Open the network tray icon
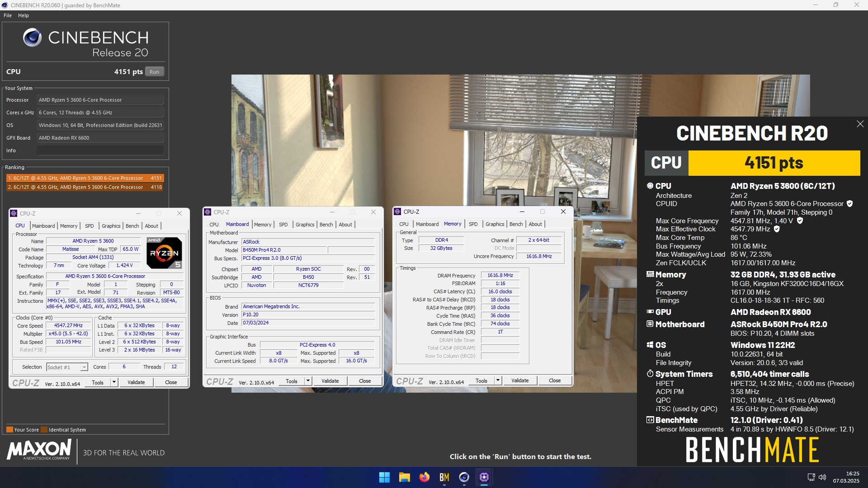 tap(811, 477)
